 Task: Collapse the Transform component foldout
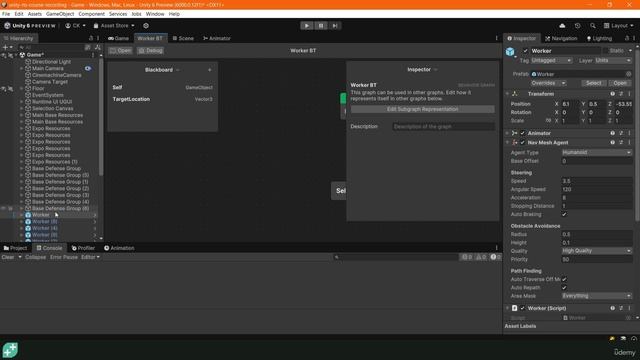coord(508,94)
